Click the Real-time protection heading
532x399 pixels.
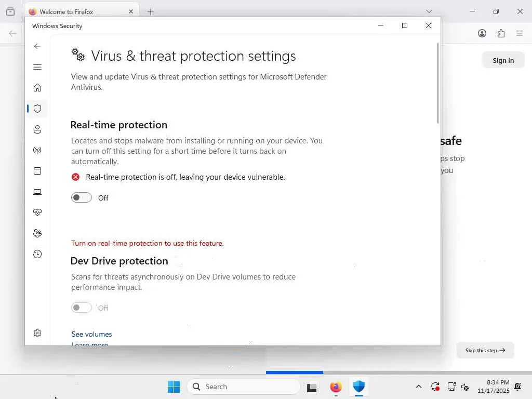point(119,125)
